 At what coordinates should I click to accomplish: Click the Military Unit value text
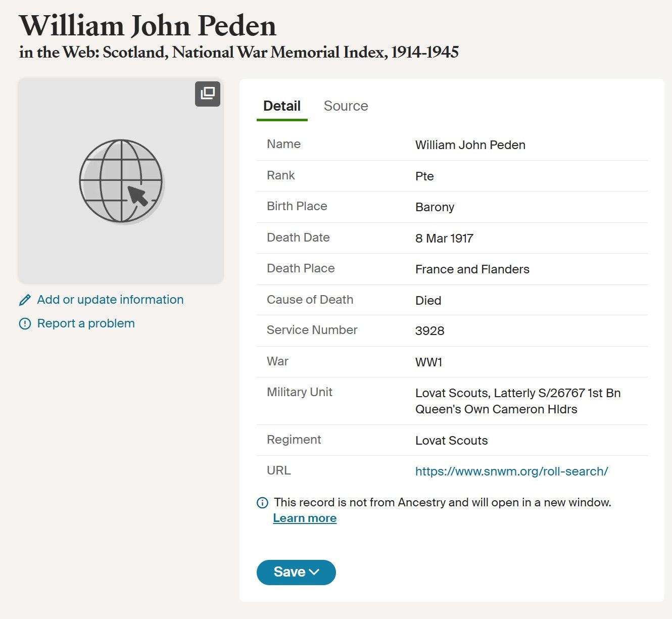517,401
